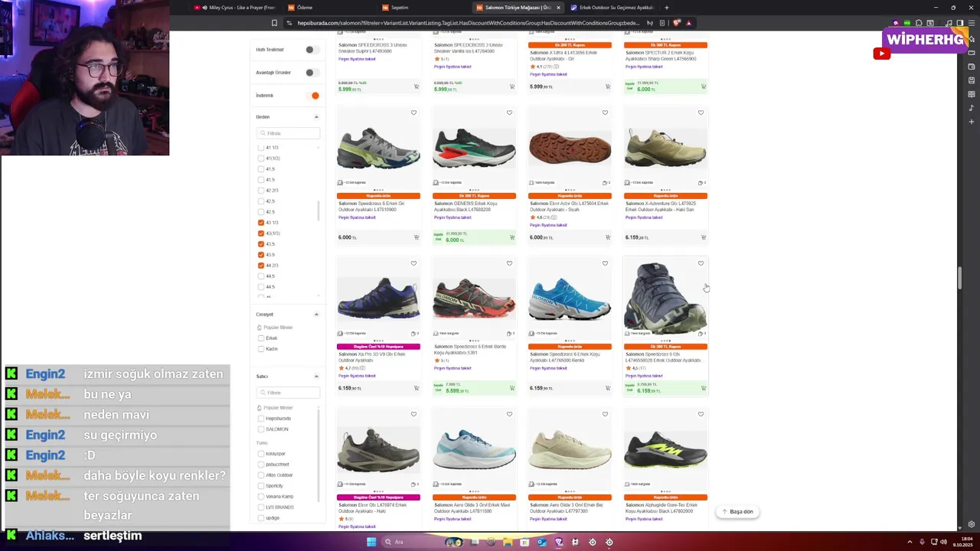Check the Atlas Outdoor seller checkbox
This screenshot has height=551, width=980.
(x=261, y=475)
